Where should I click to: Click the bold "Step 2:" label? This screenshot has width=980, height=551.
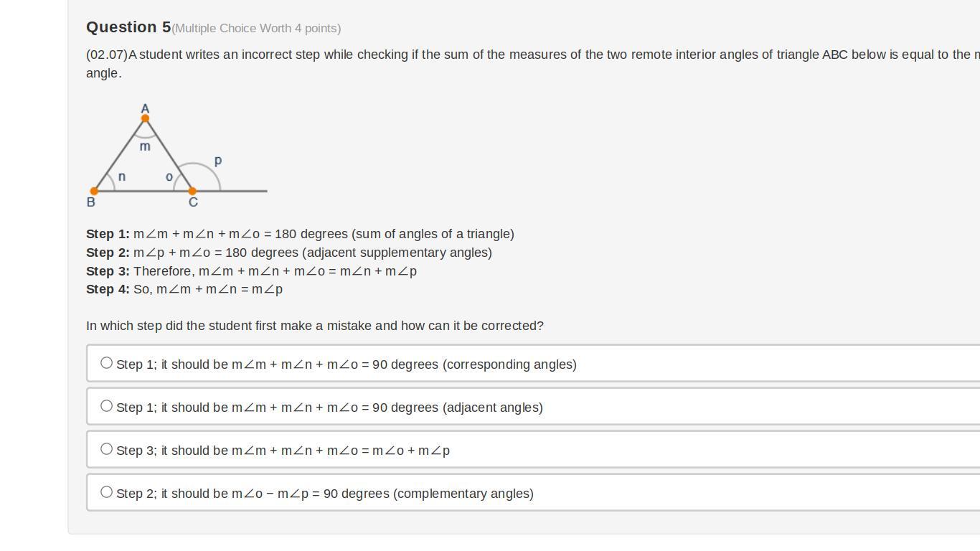point(108,253)
